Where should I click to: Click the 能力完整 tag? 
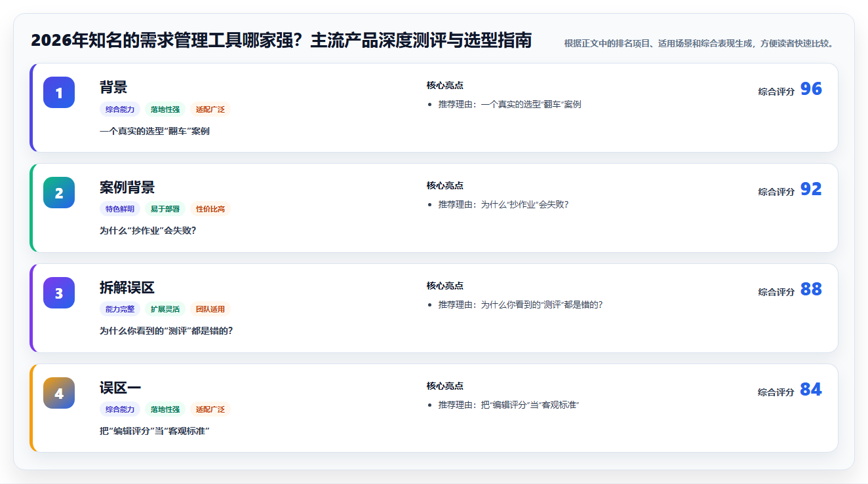pos(120,309)
